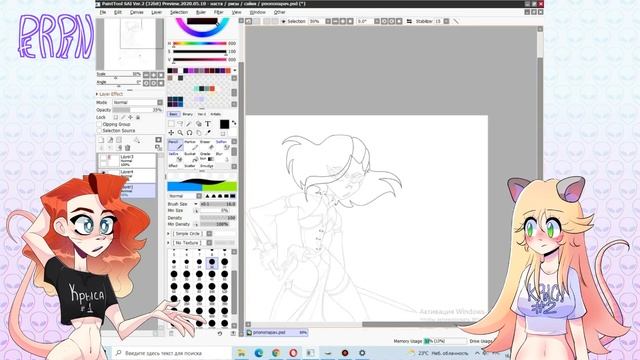Open the File menu

pos(103,12)
